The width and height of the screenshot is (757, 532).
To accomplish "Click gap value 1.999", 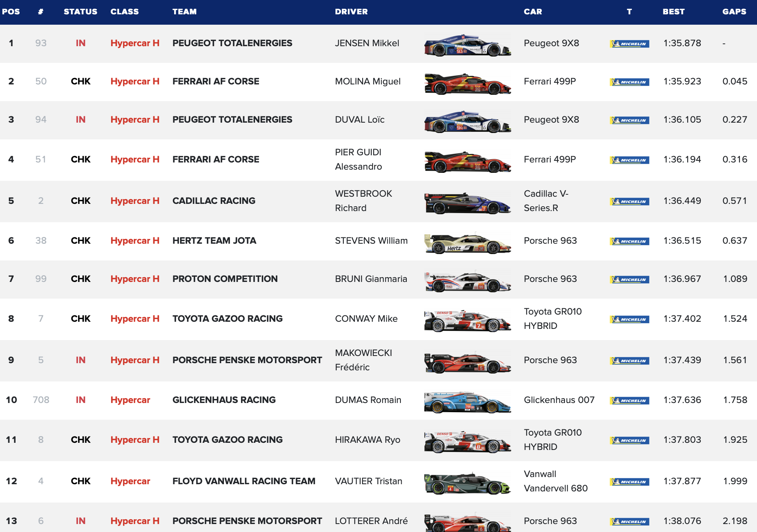I will (735, 481).
